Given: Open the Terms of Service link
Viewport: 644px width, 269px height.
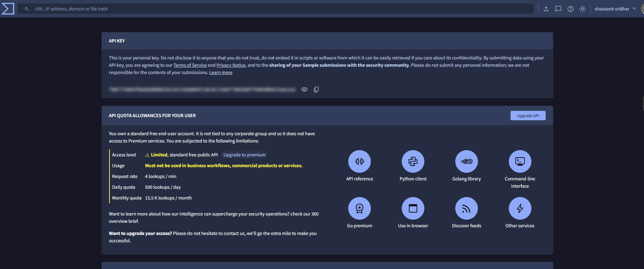Looking at the screenshot, I should (x=190, y=65).
